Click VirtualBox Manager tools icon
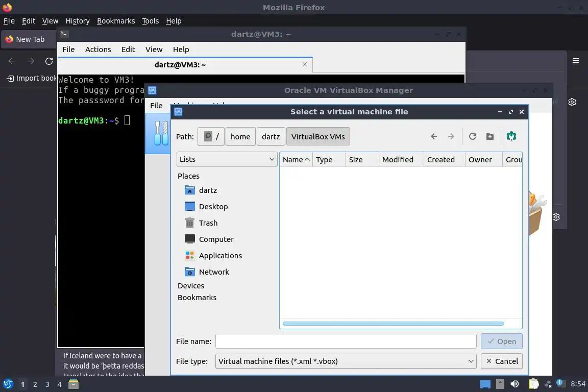 [161, 133]
